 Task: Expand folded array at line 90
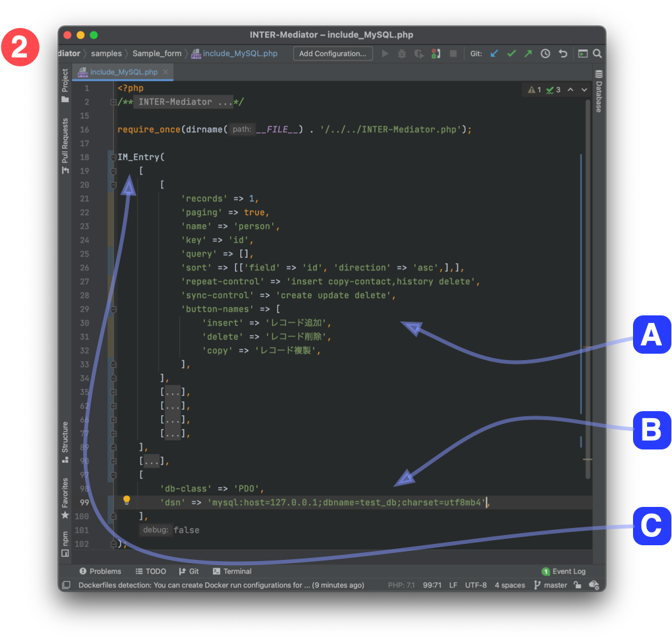(113, 461)
